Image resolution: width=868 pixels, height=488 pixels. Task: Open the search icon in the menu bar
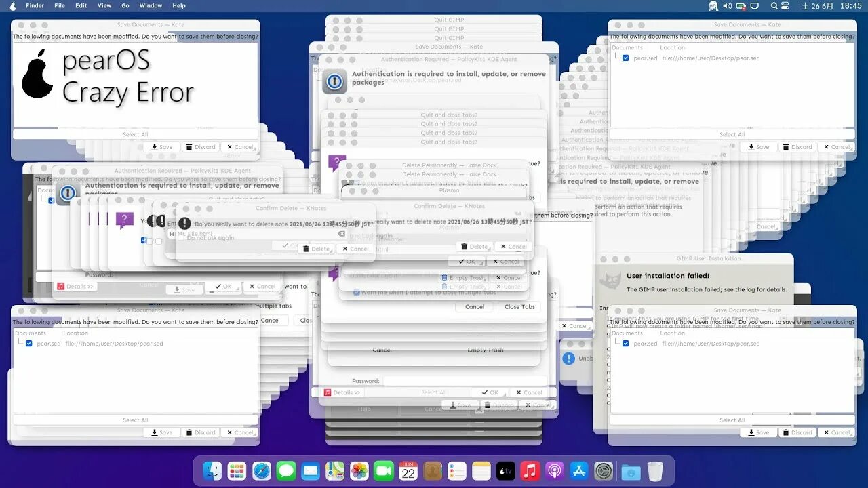[774, 5]
